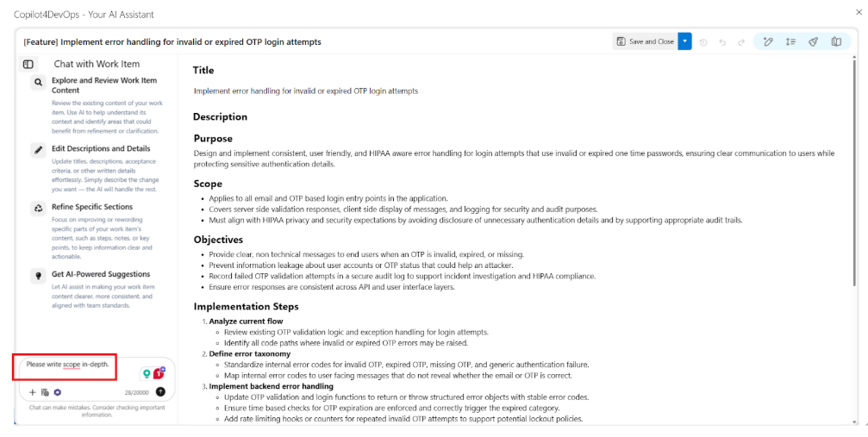Click the recycle icon beside Refine Specific Sections
The width and height of the screenshot is (868, 437).
tap(38, 208)
